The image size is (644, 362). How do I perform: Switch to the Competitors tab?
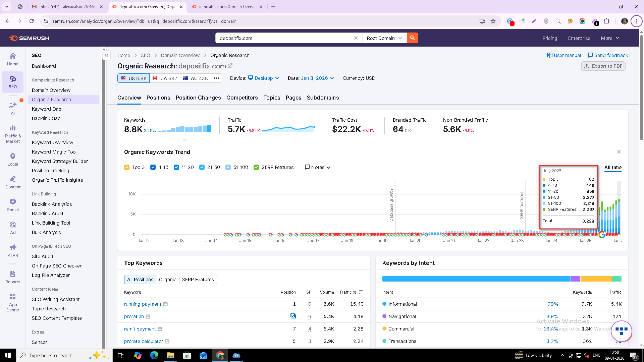pos(242,98)
